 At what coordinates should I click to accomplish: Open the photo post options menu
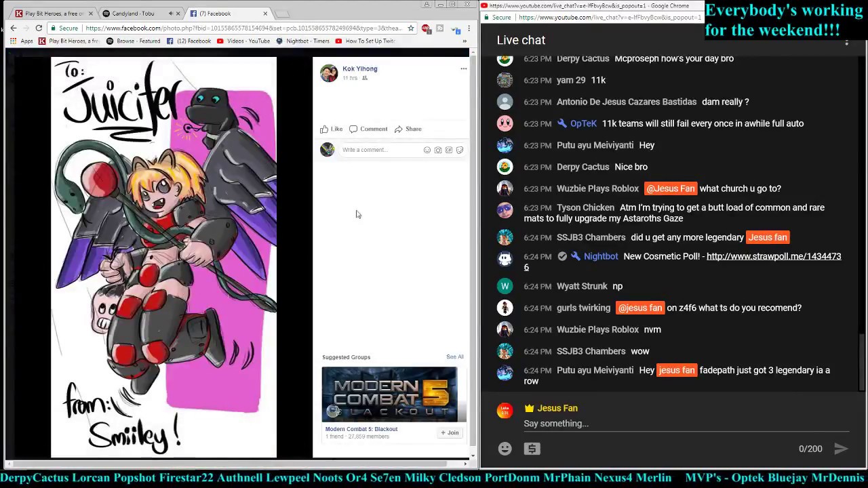pyautogui.click(x=463, y=68)
